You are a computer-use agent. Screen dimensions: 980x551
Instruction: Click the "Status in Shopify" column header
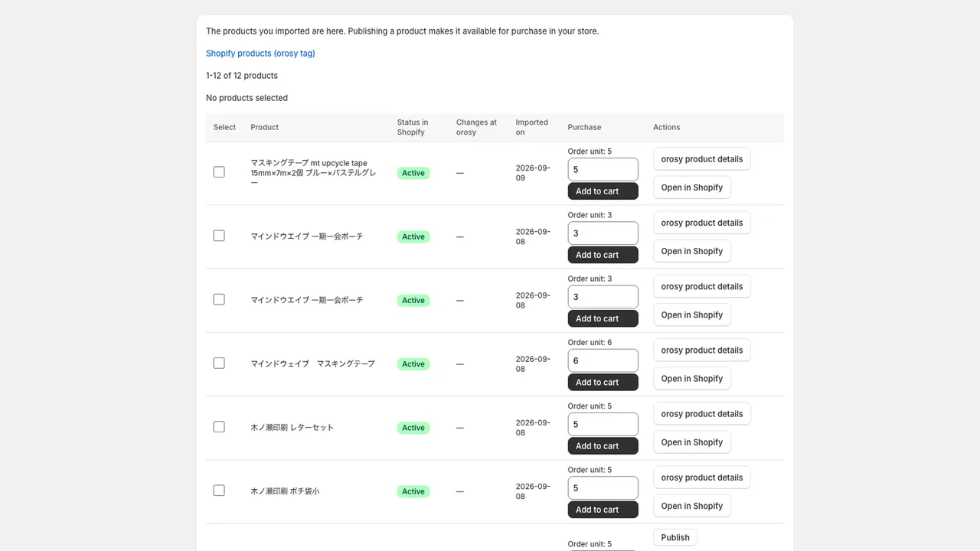pos(413,127)
